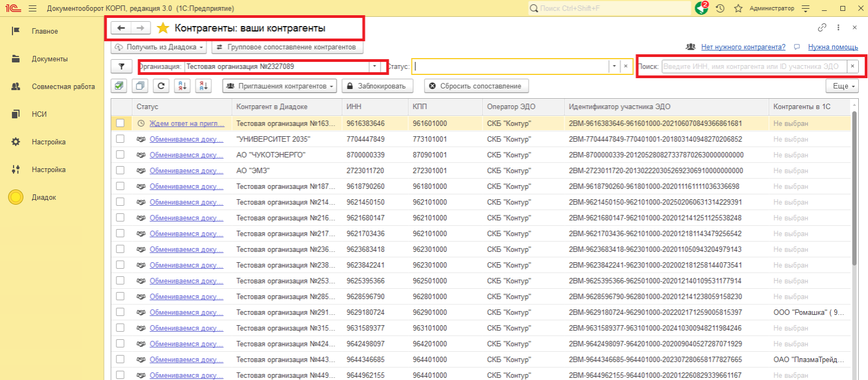The width and height of the screenshot is (868, 380).
Task: Go to Диадок section in sidebar
Action: 43,197
